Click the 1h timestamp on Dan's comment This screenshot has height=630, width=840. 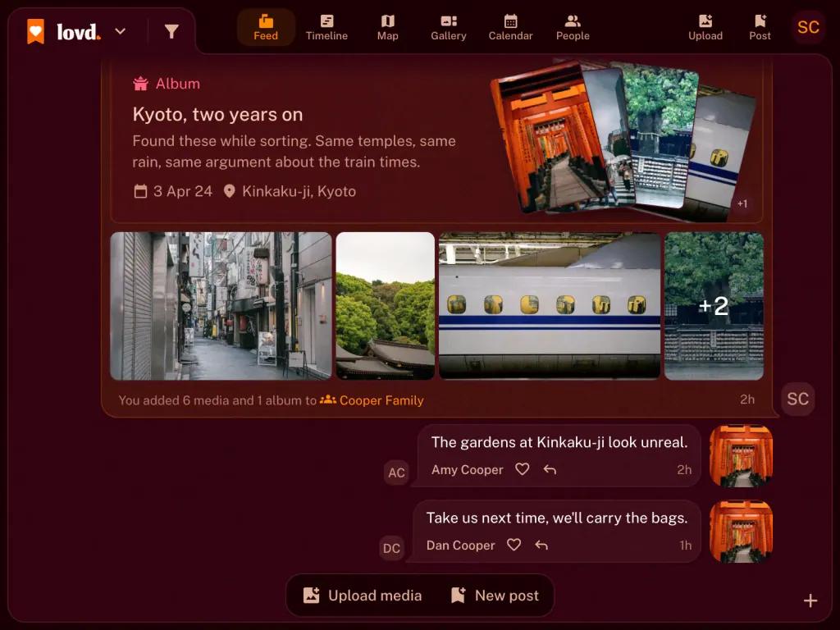[685, 546]
